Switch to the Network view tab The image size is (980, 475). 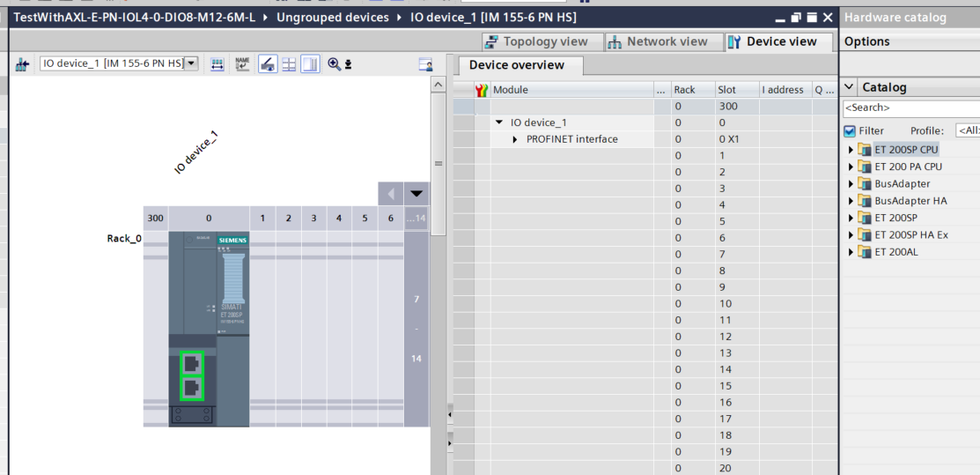[x=658, y=41]
